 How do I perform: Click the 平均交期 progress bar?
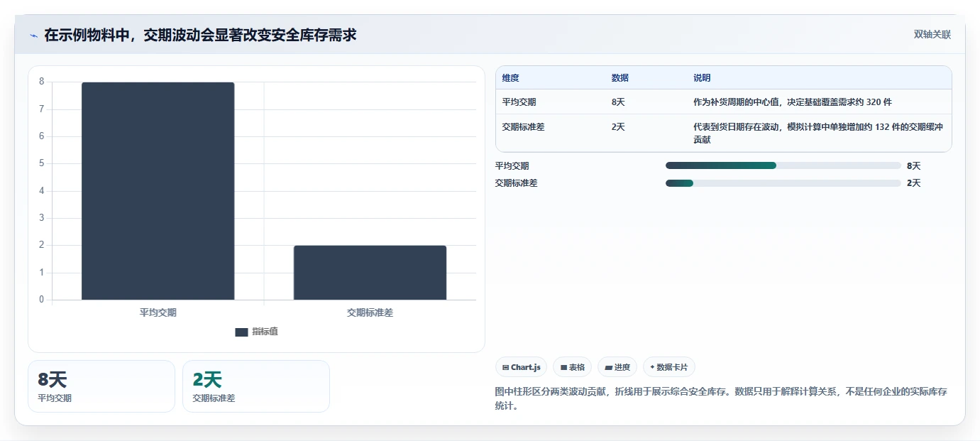point(783,165)
